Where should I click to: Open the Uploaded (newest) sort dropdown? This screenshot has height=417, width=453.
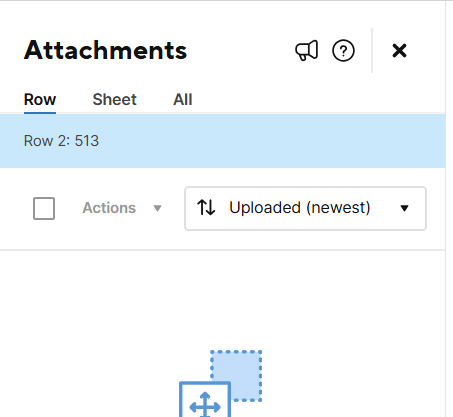pyautogui.click(x=305, y=208)
